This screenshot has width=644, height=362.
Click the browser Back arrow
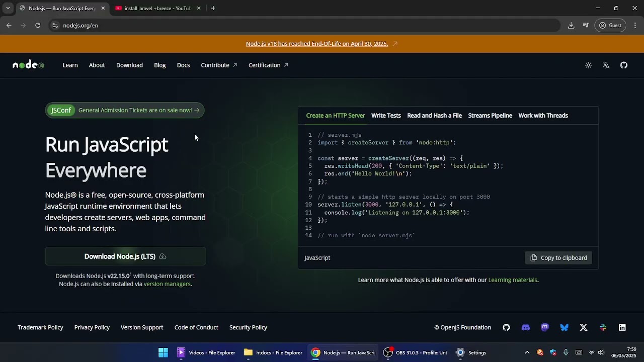[x=9, y=25]
